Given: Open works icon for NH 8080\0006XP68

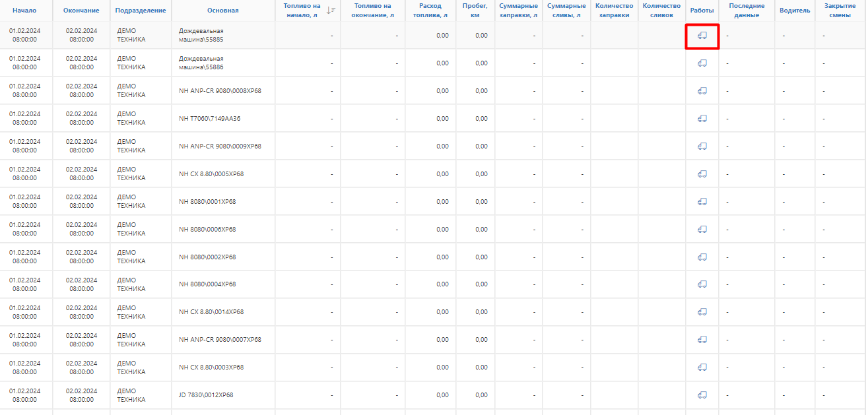Looking at the screenshot, I should pos(702,230).
